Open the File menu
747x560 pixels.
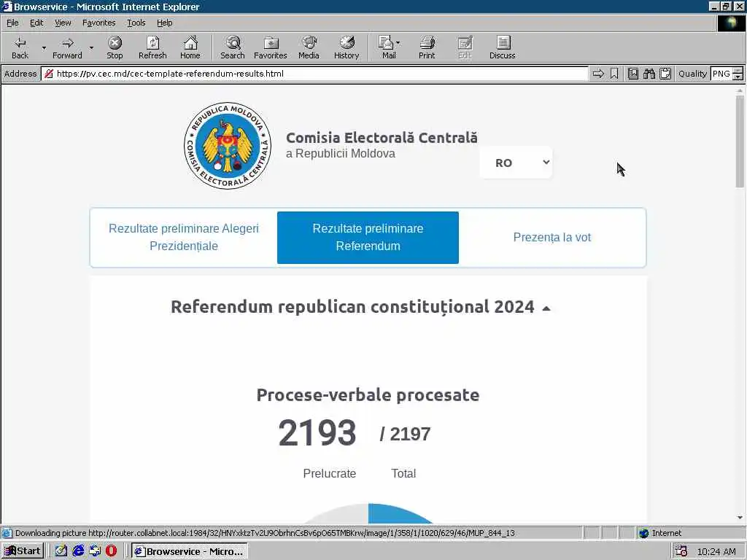[12, 23]
